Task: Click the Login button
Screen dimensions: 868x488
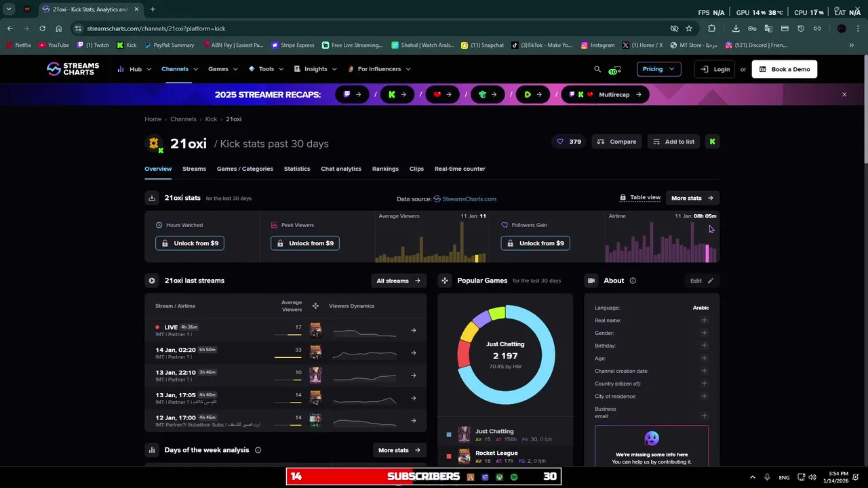Action: pos(715,69)
